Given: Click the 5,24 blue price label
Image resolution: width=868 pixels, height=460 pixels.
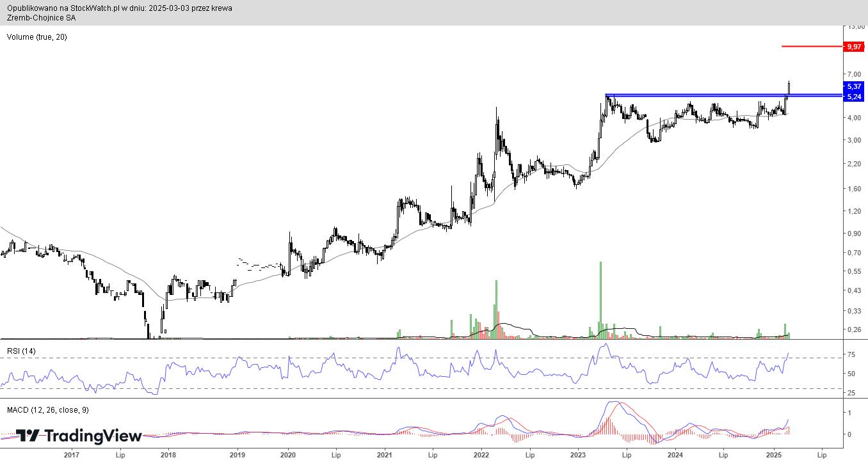Looking at the screenshot, I should [x=854, y=97].
